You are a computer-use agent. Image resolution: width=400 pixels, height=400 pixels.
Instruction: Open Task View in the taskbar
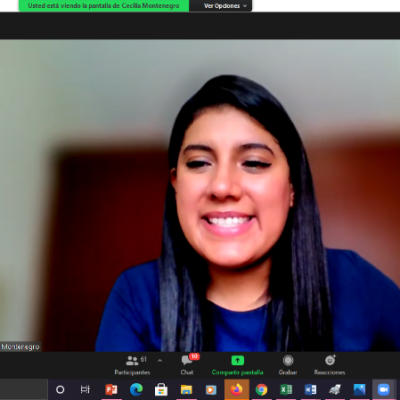(x=85, y=389)
